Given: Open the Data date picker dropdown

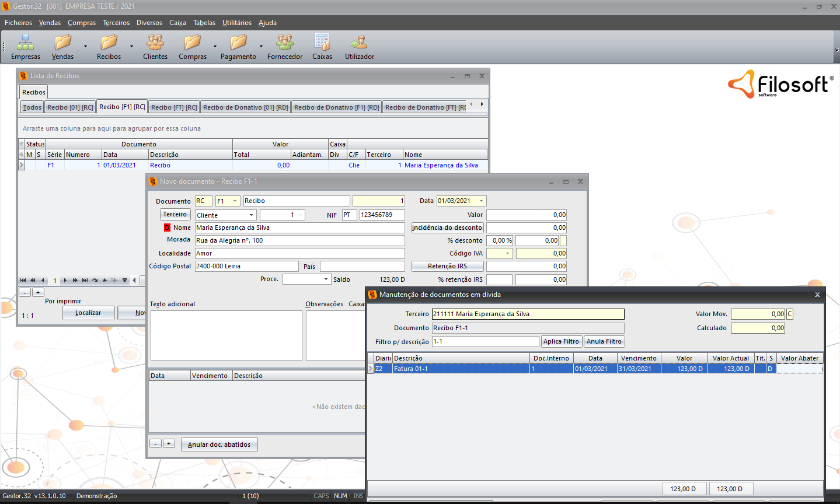Looking at the screenshot, I should click(x=482, y=201).
